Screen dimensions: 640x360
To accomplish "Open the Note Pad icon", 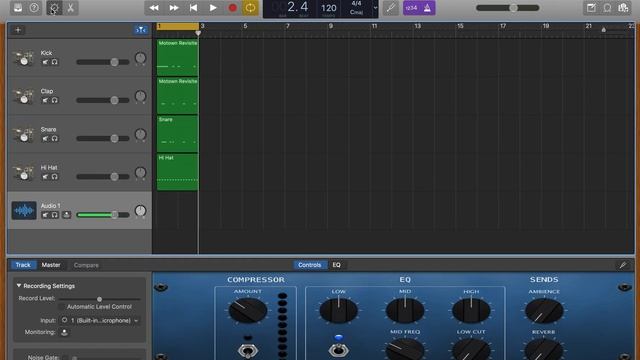I will pos(591,8).
